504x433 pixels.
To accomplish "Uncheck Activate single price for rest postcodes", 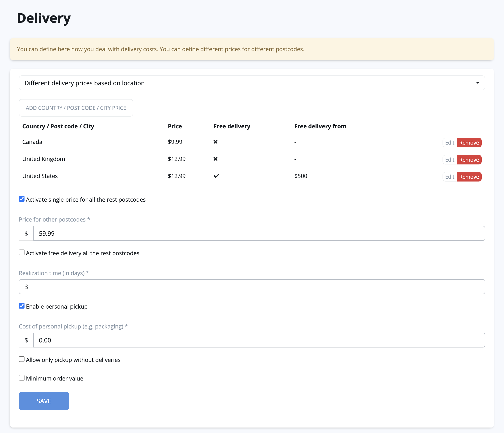I will tap(22, 199).
